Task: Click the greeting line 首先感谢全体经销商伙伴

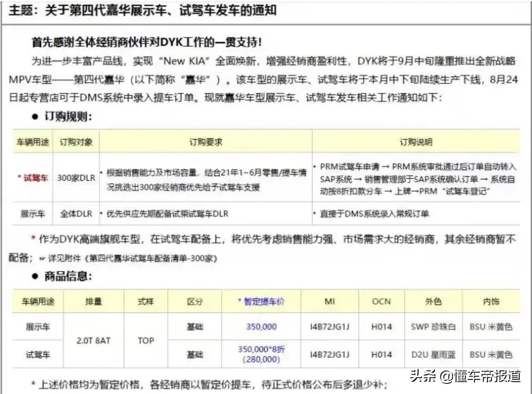Action: coord(147,42)
